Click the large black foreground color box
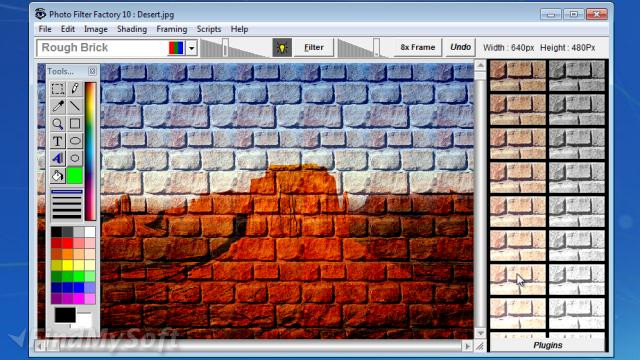 65,315
